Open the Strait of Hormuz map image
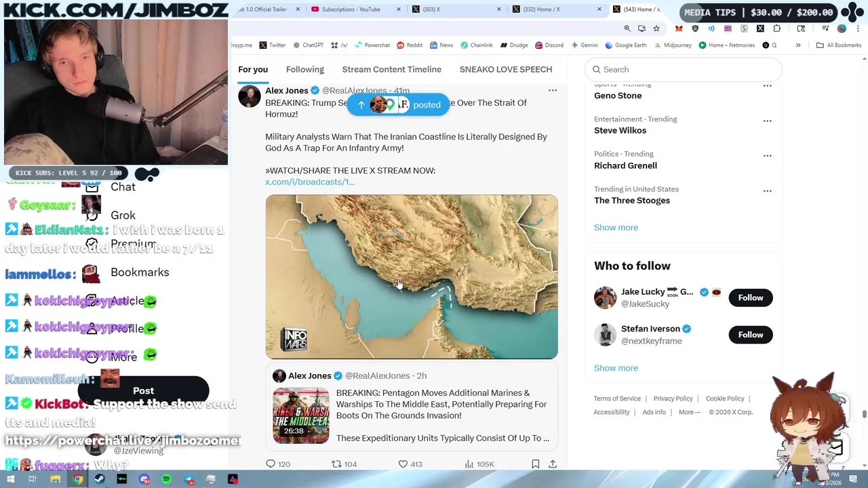Viewport: 868px width, 488px height. click(412, 277)
